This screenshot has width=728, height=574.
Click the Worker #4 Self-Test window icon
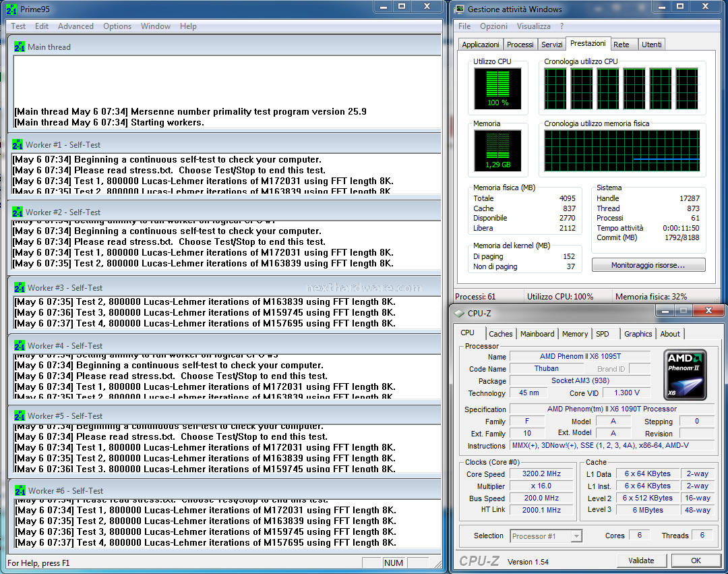pyautogui.click(x=20, y=346)
